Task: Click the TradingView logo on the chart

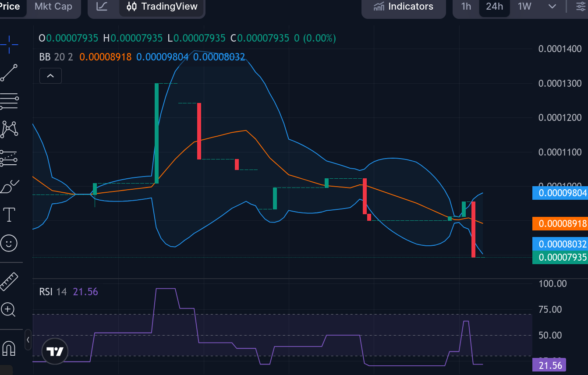Action: pos(55,351)
